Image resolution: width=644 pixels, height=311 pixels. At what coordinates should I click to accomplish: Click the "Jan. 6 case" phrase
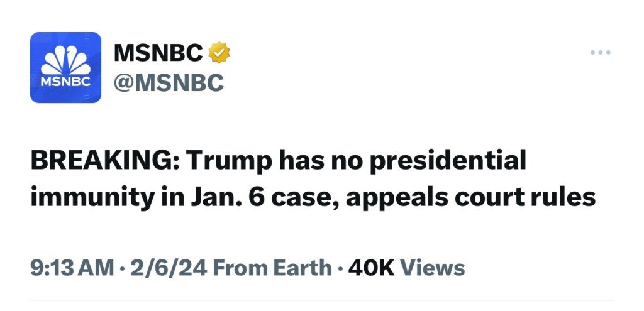(247, 198)
